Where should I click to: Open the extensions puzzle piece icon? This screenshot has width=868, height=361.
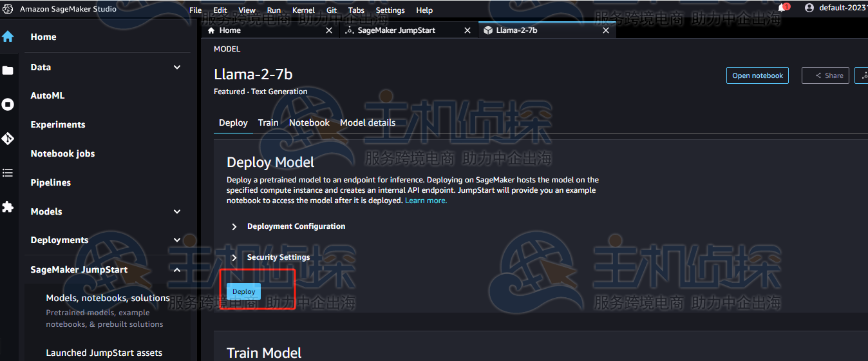[8, 207]
